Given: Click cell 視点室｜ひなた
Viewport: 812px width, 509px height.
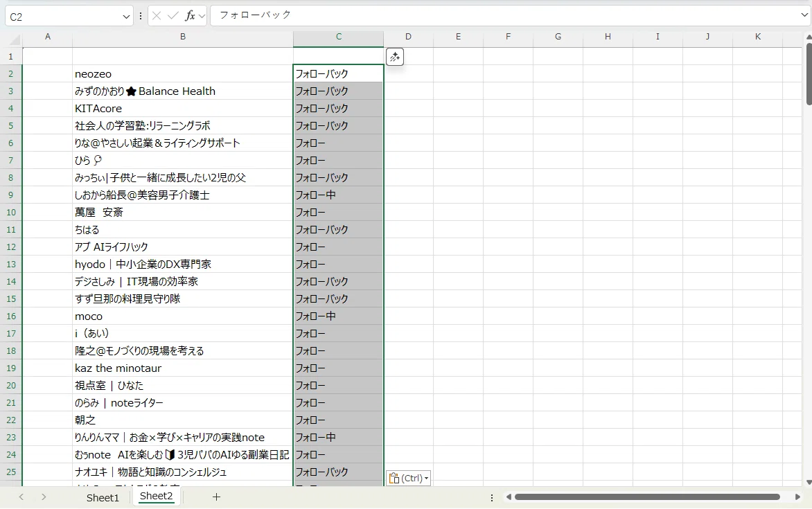Looking at the screenshot, I should tap(183, 386).
